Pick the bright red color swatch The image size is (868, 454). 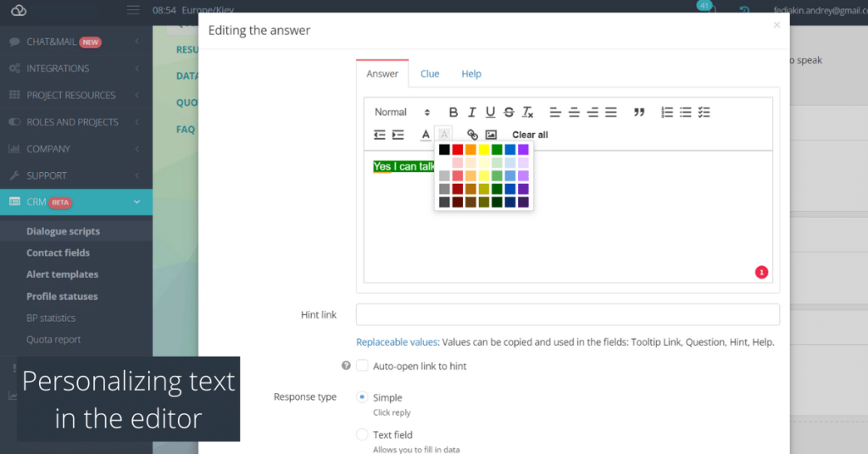click(x=457, y=149)
